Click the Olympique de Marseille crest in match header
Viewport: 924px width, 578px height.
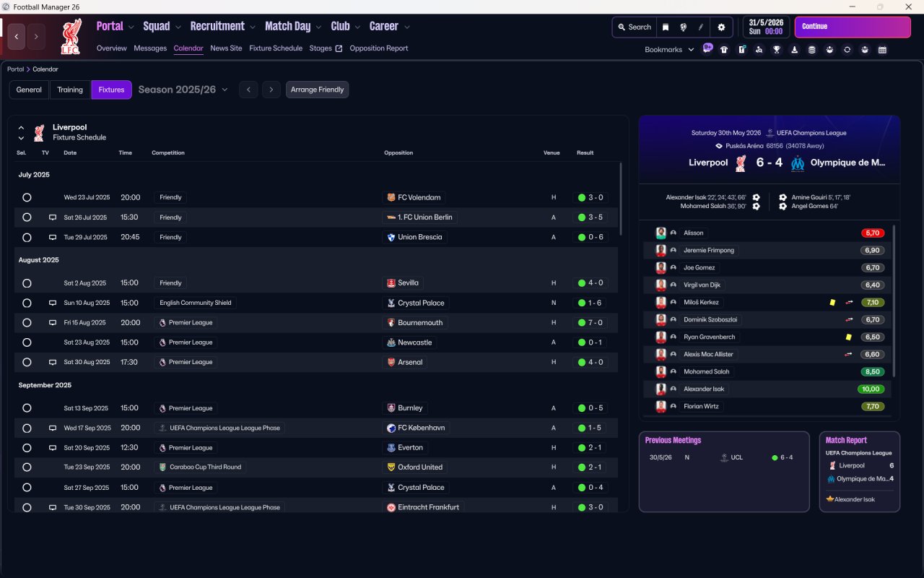(x=797, y=163)
